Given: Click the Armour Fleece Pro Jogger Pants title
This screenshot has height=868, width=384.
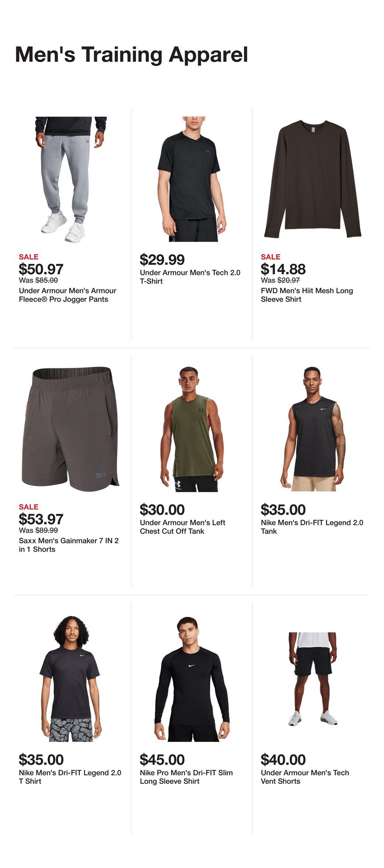Looking at the screenshot, I should pos(68,295).
